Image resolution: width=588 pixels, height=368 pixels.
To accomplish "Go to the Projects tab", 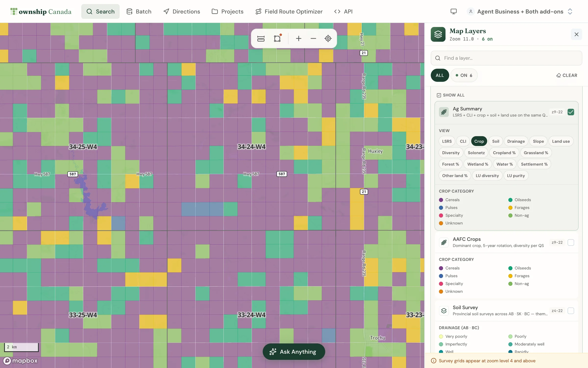I will point(228,12).
